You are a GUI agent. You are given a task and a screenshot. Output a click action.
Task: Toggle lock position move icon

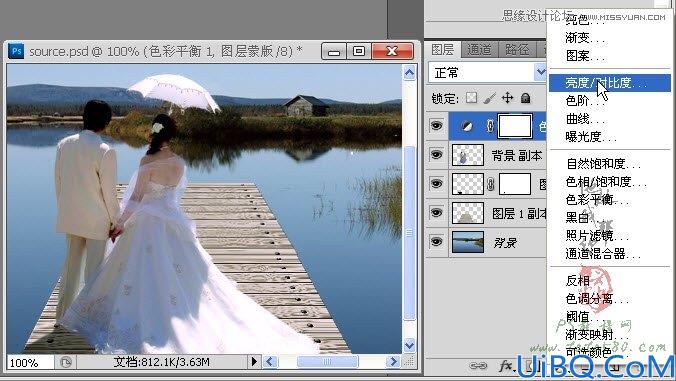click(x=507, y=98)
